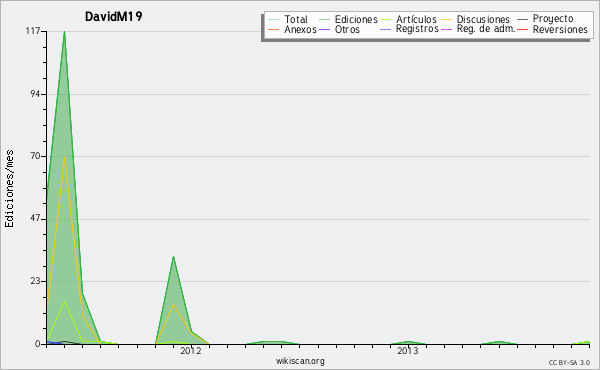Screen dimensions: 600x370
Task: Click the y-axis value 70
Action: click(35, 156)
